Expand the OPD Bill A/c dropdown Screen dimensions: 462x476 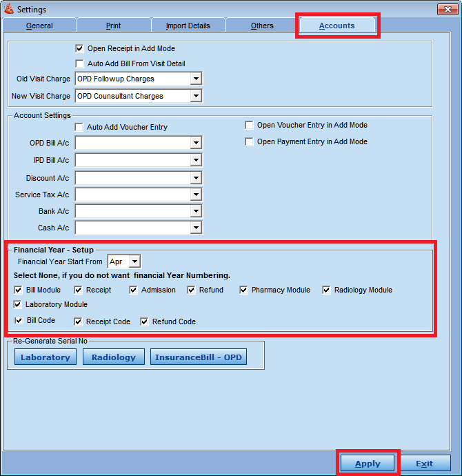[196, 143]
